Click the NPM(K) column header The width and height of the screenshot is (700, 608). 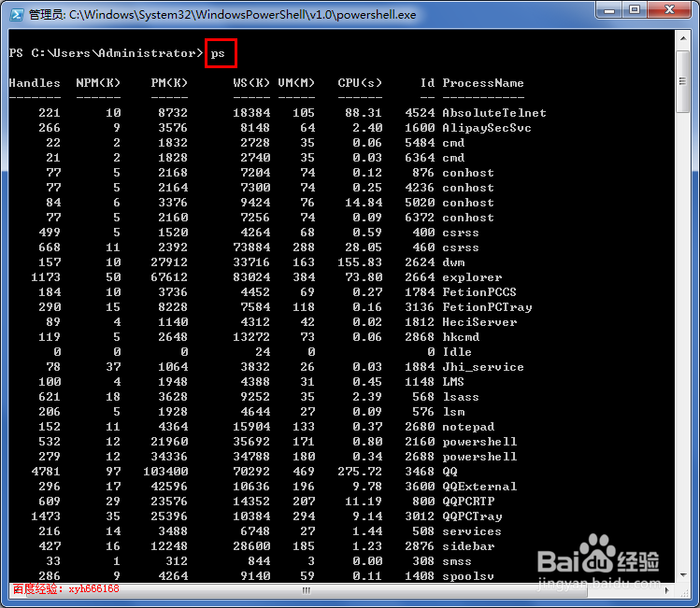98,83
